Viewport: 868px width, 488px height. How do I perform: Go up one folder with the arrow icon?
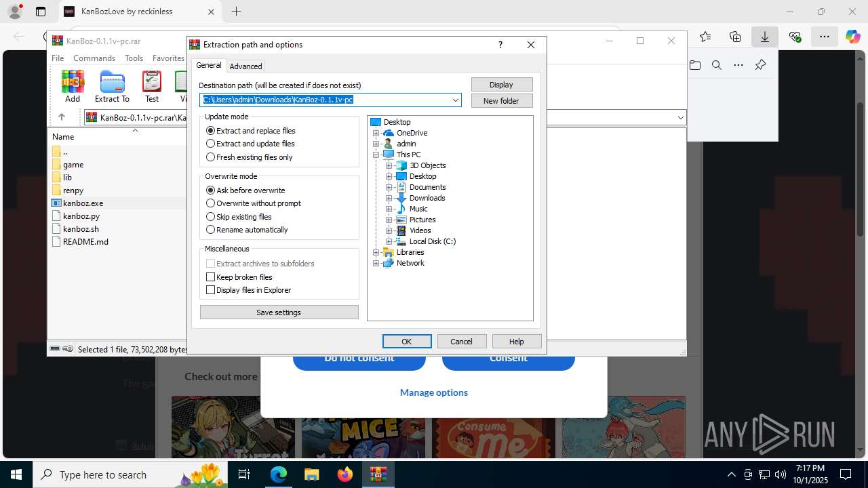pyautogui.click(x=61, y=117)
